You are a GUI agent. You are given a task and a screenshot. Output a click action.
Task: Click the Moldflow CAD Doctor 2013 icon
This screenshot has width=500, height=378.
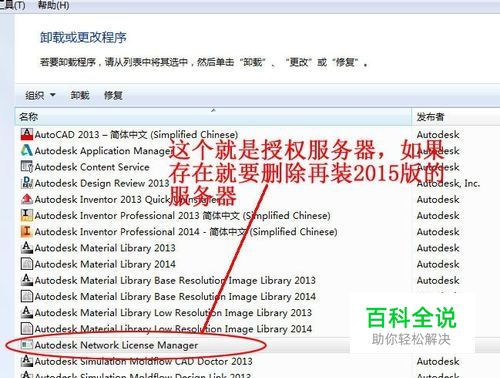point(27,361)
